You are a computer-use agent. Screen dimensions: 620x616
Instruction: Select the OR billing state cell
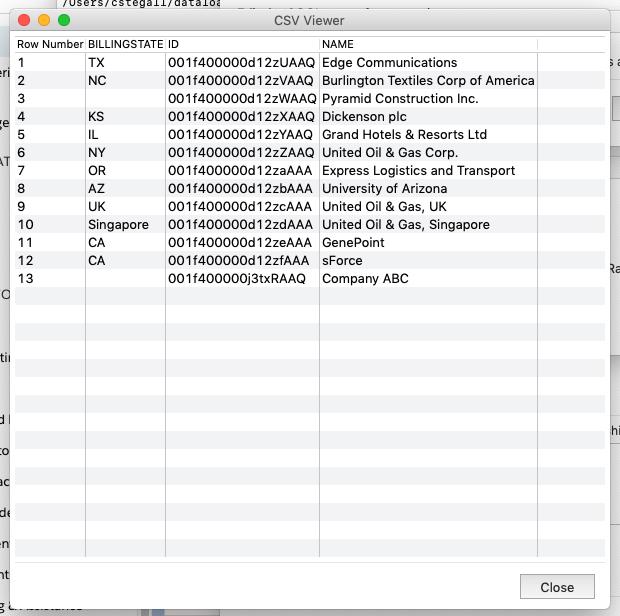[x=125, y=170]
